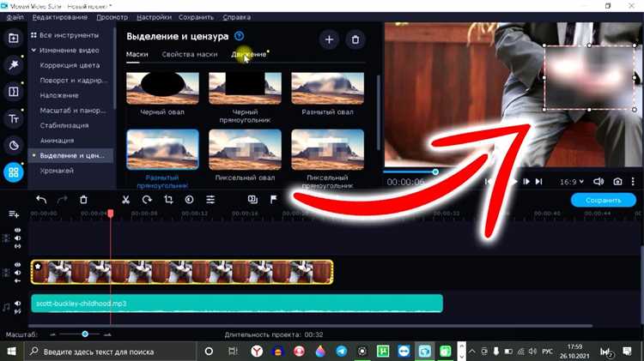Open the Просмотр menu

[112, 17]
